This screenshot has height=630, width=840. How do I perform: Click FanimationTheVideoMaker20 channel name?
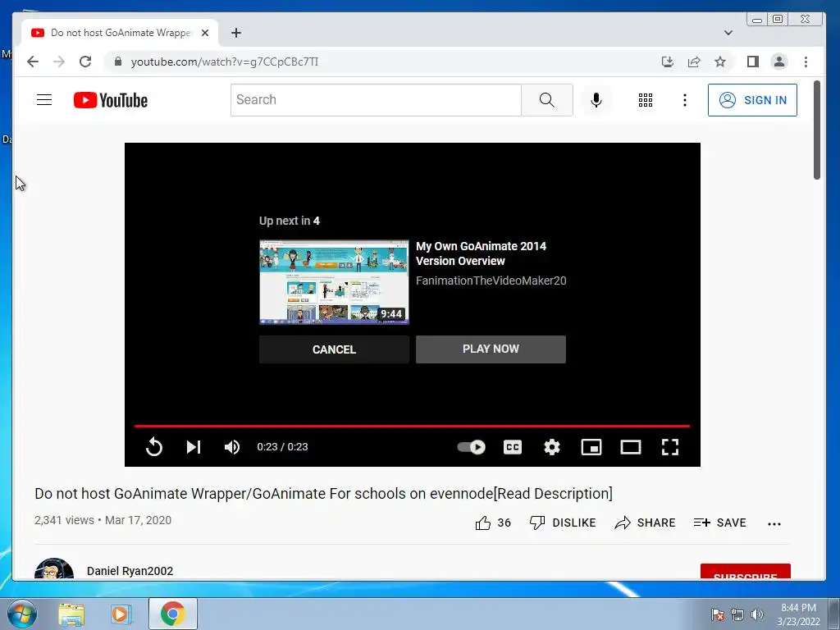[491, 281]
